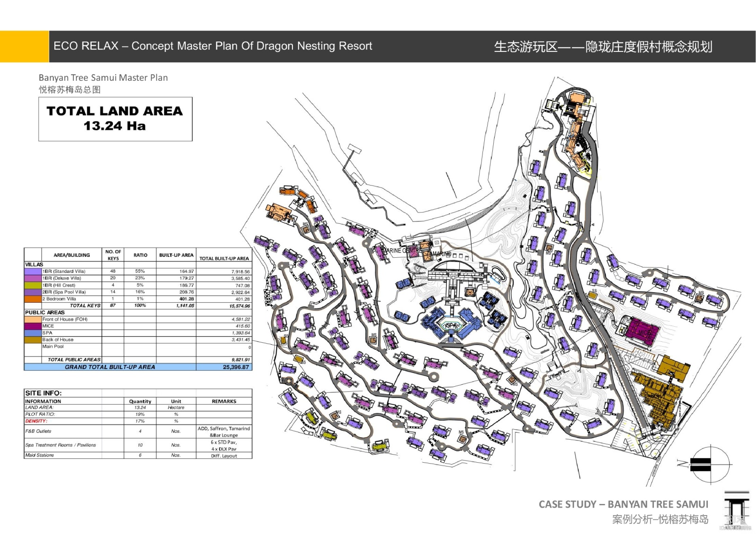Viewport: 756px width, 534px height.
Task: Click the 'Diff. Layout' remark cell
Action: point(224,456)
